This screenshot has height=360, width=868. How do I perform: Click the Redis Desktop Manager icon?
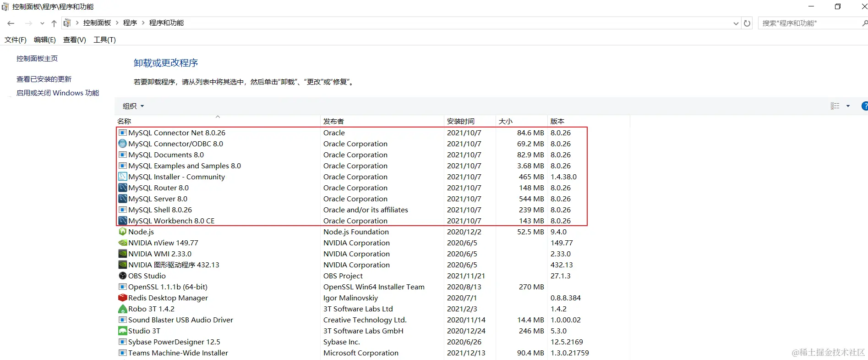click(123, 298)
